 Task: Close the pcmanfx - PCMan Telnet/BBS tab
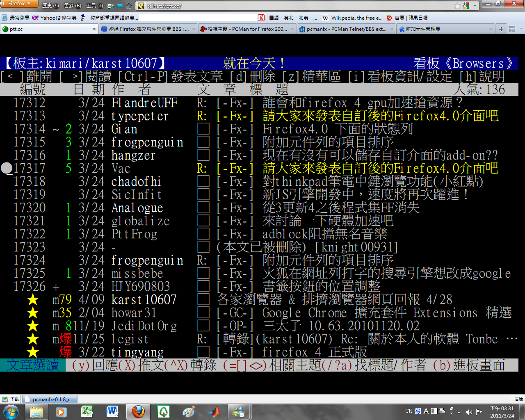coord(392,29)
